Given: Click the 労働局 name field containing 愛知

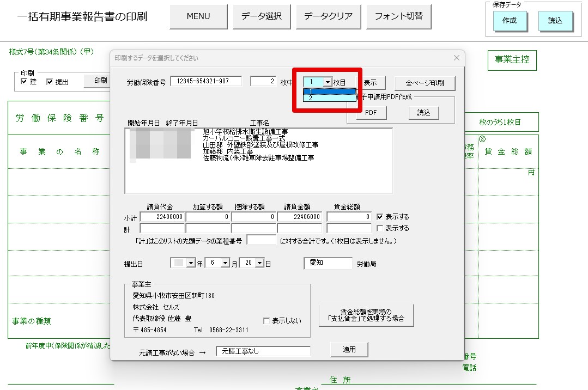Looking at the screenshot, I should (328, 263).
